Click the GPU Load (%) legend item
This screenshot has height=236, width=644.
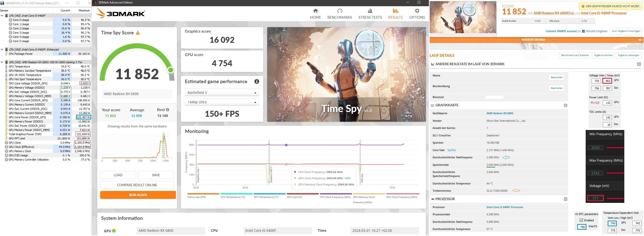(303, 195)
